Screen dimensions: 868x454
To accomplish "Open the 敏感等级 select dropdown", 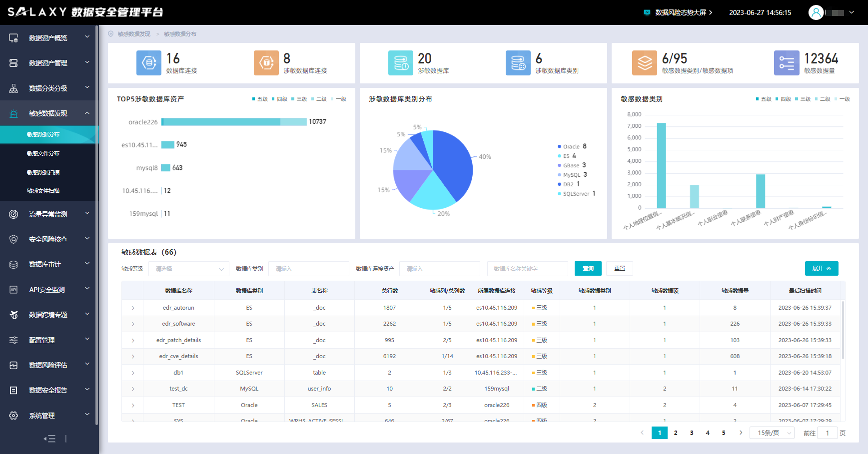I will click(x=189, y=269).
